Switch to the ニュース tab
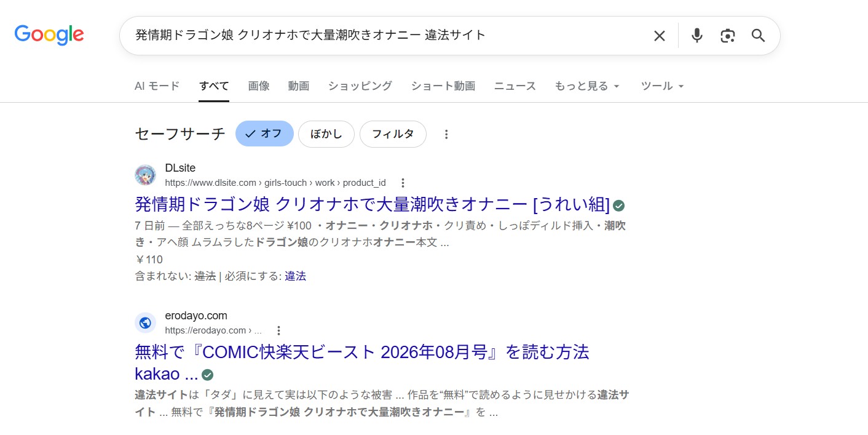This screenshot has width=868, height=435. click(x=515, y=86)
